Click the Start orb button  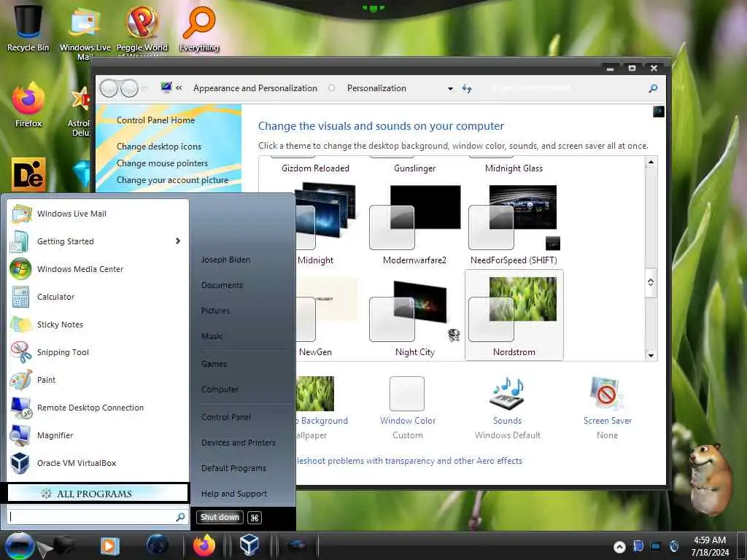coord(19,545)
